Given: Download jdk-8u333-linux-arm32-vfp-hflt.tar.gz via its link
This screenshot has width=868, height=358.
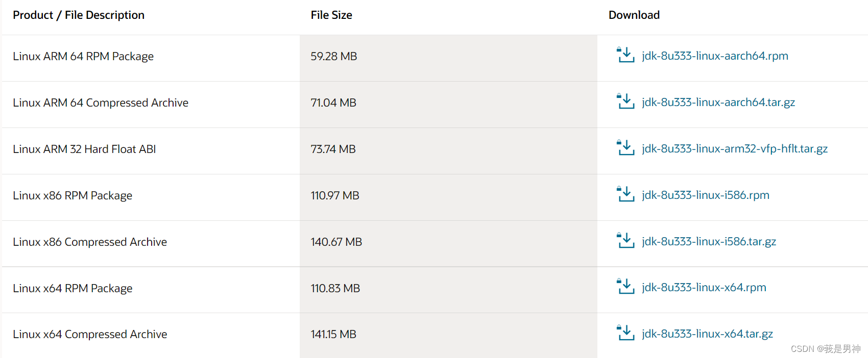Looking at the screenshot, I should coord(735,148).
